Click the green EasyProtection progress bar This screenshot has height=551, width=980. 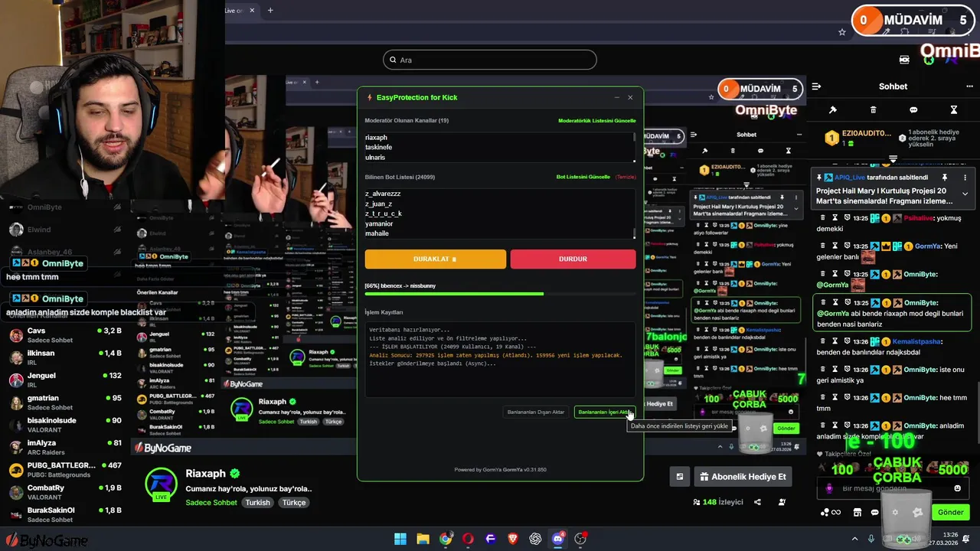(x=454, y=294)
